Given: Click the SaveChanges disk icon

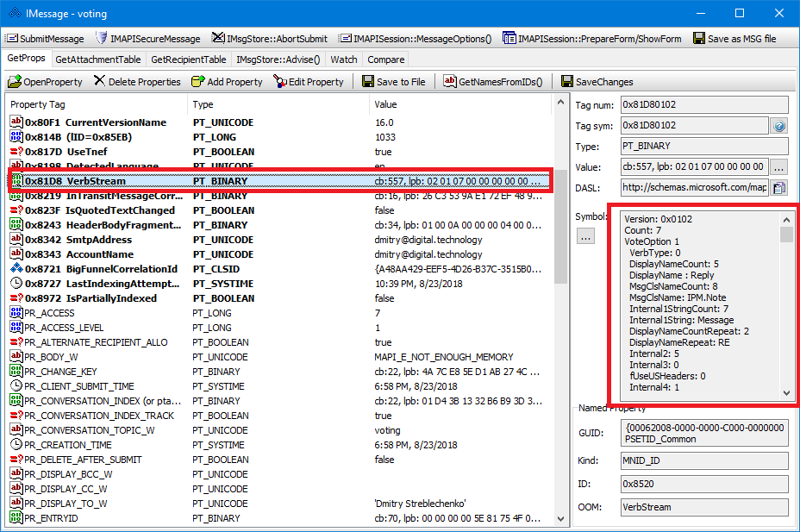Looking at the screenshot, I should [x=567, y=82].
